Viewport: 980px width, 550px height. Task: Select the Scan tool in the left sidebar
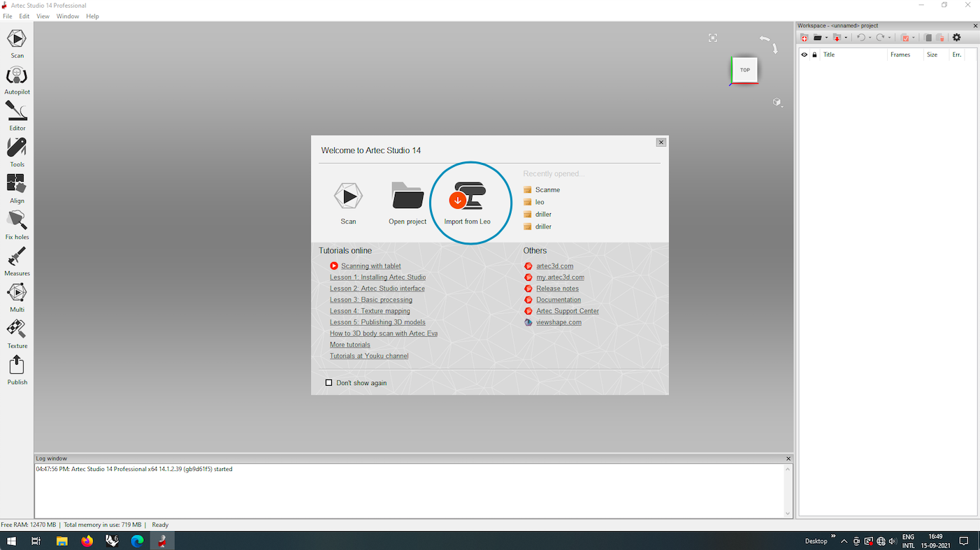17,43
